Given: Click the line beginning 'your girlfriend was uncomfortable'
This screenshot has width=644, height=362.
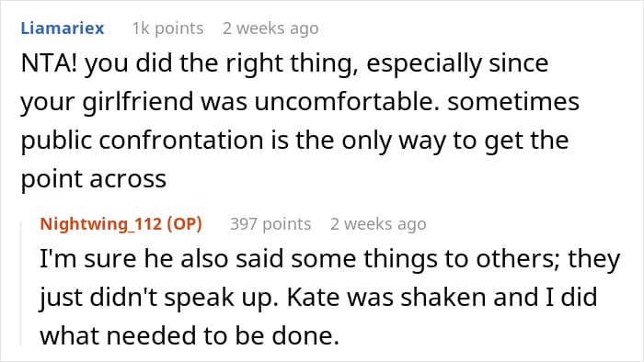Looking at the screenshot, I should [x=300, y=102].
